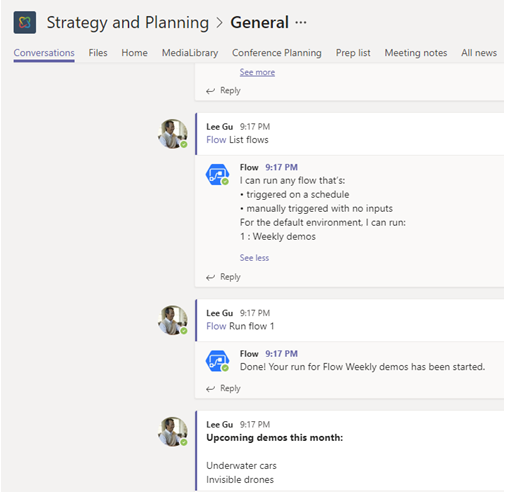Click the Lee Gu name on Run flow 1 message
The image size is (507, 493).
point(220,313)
